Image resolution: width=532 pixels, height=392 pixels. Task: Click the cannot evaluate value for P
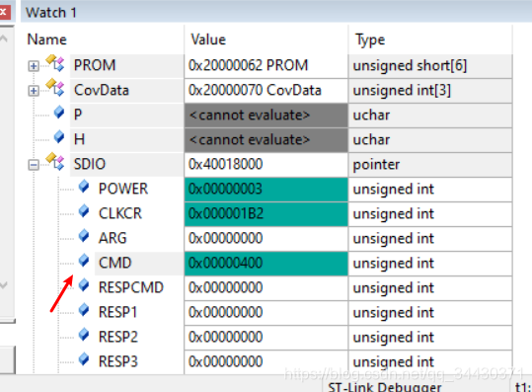[x=266, y=116]
